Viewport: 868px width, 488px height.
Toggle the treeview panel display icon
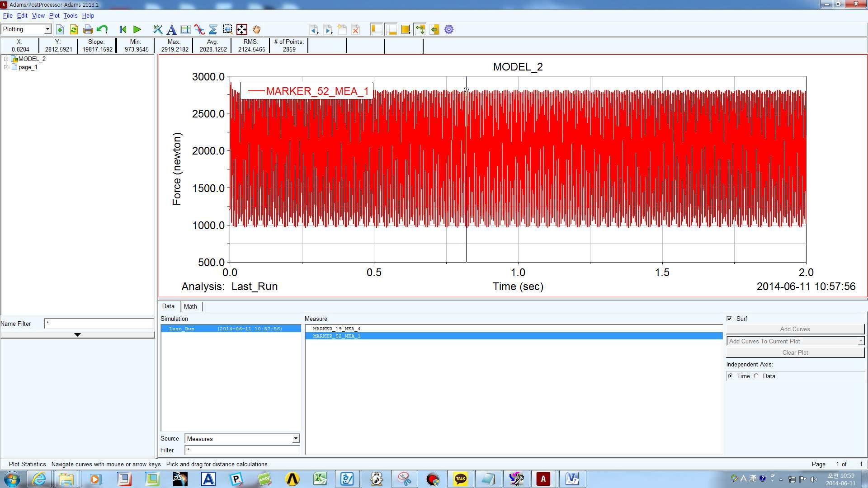pos(377,29)
